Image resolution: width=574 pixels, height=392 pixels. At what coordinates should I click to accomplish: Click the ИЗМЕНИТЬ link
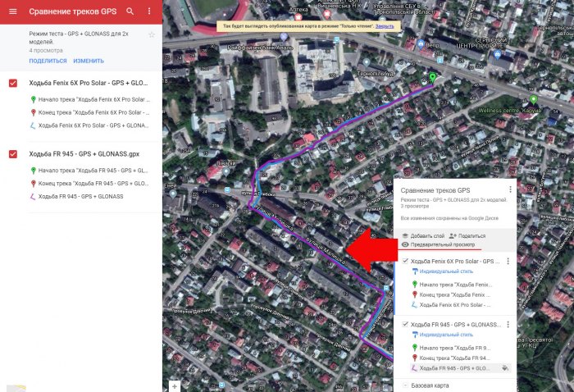[89, 61]
